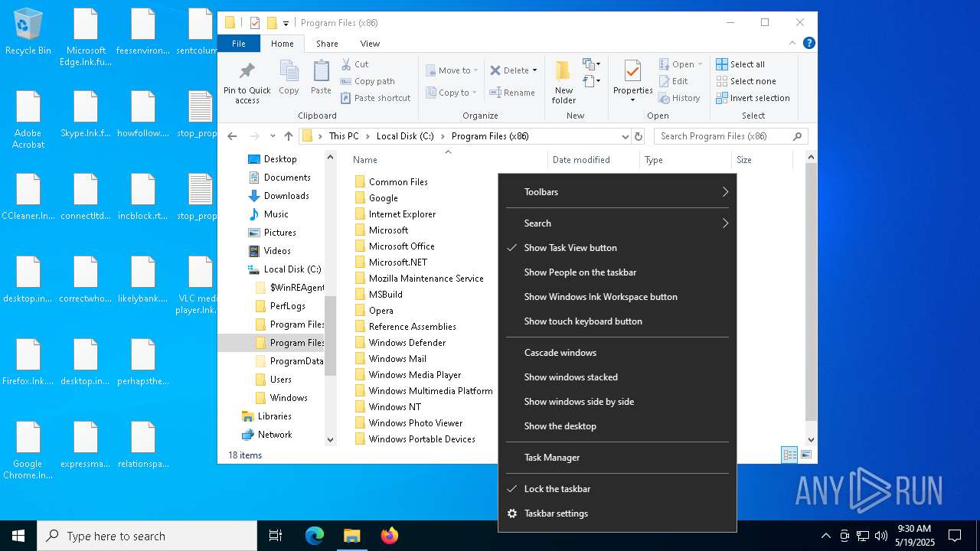The image size is (980, 551).
Task: Select the Recycle Bin desktop icon
Action: pos(28,32)
